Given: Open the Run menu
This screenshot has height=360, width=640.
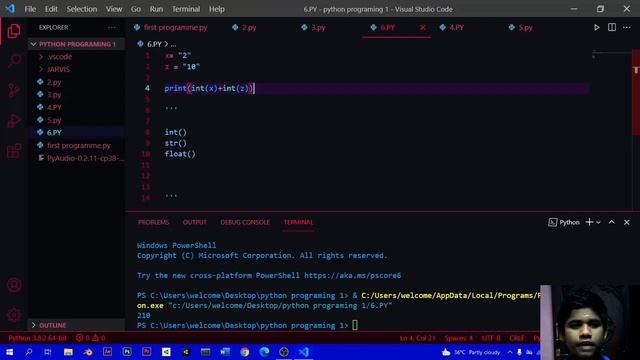Looking at the screenshot, I should coord(156,9).
